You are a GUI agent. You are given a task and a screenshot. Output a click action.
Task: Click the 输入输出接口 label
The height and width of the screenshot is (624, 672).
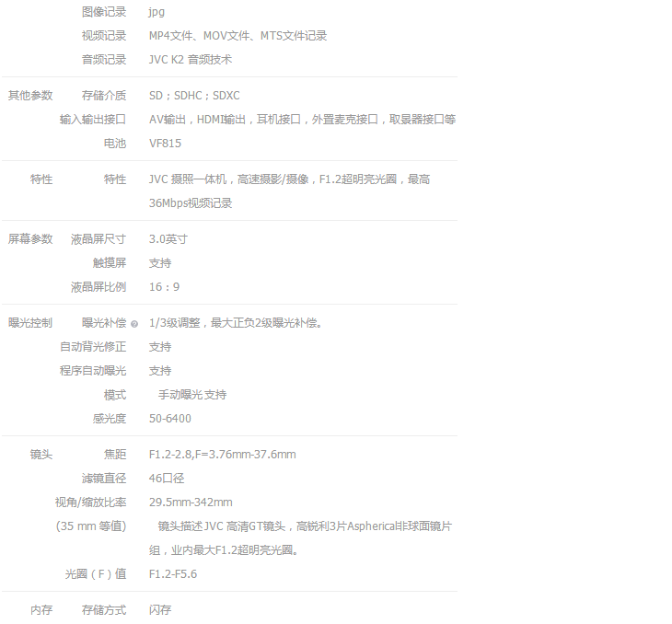pyautogui.click(x=92, y=120)
